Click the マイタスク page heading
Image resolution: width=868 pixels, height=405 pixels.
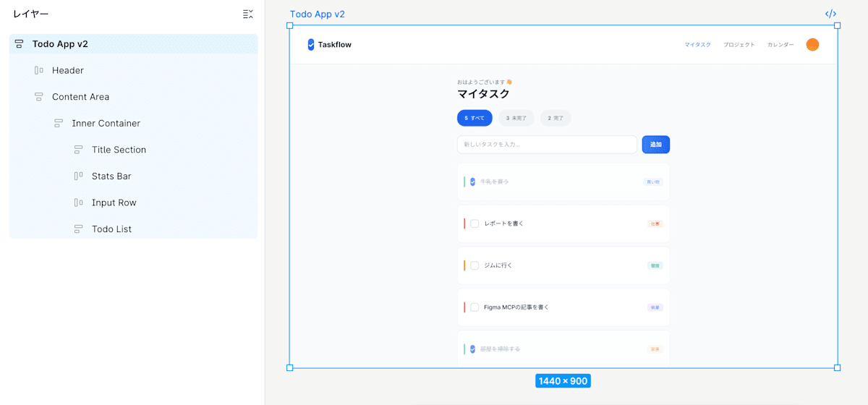point(483,94)
